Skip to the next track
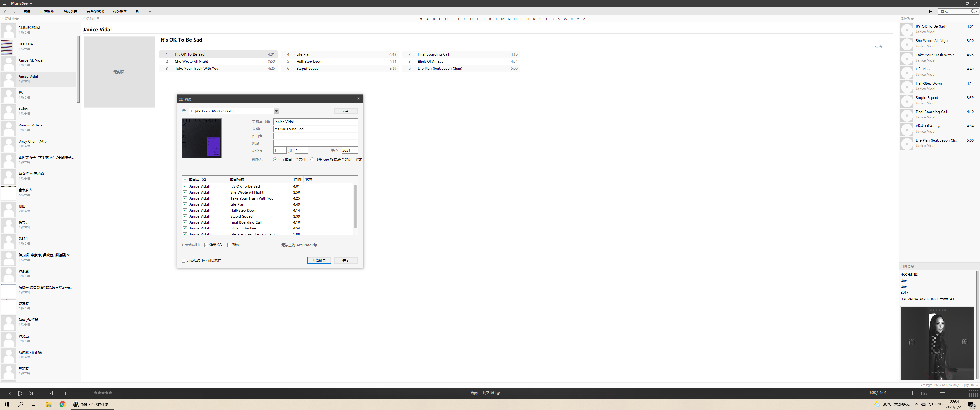 31,393
